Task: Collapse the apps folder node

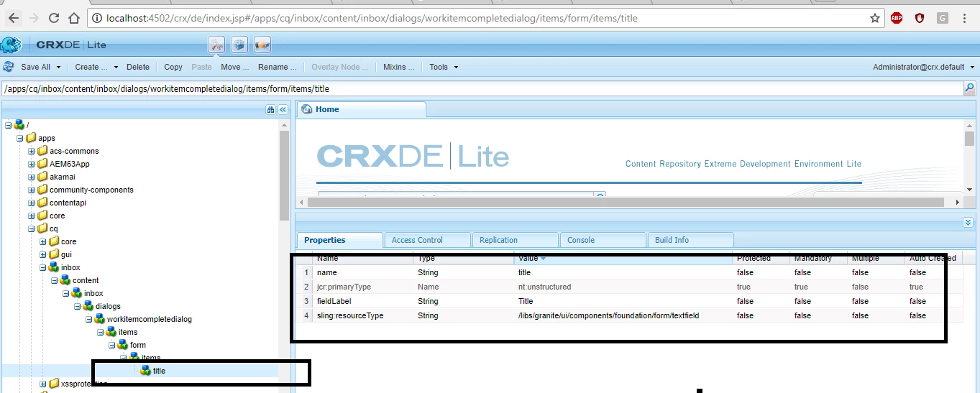Action: tap(19, 138)
